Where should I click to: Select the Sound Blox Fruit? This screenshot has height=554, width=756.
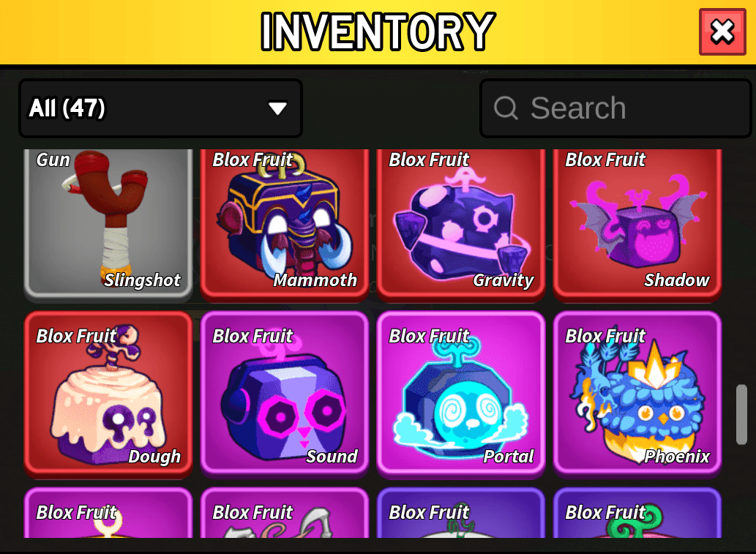pos(285,393)
